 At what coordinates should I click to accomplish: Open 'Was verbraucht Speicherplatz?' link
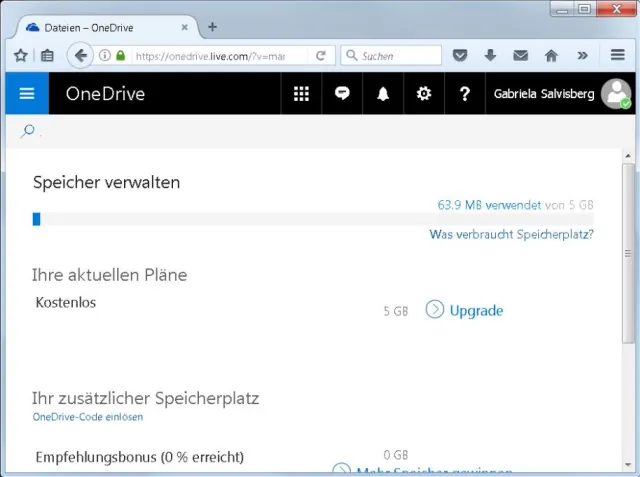[511, 235]
